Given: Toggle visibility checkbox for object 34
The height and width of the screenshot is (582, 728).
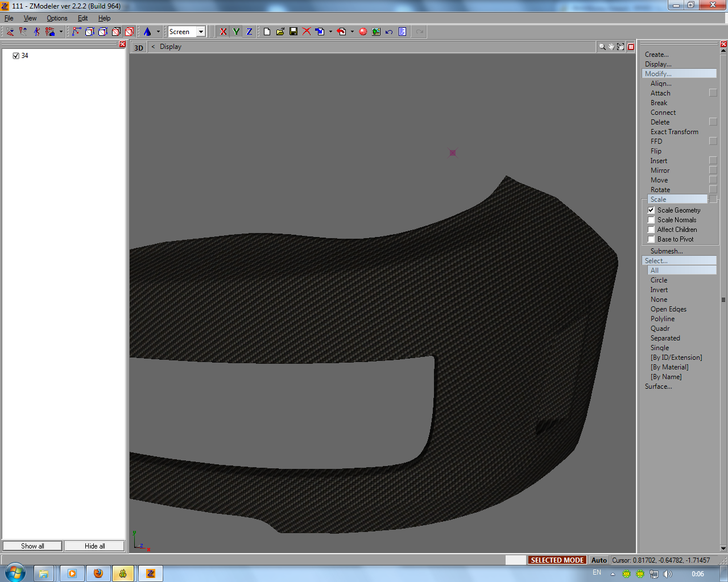Looking at the screenshot, I should pos(16,56).
